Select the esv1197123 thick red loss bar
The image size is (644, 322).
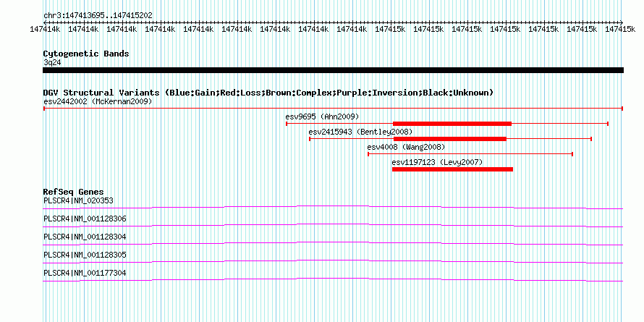pyautogui.click(x=452, y=169)
